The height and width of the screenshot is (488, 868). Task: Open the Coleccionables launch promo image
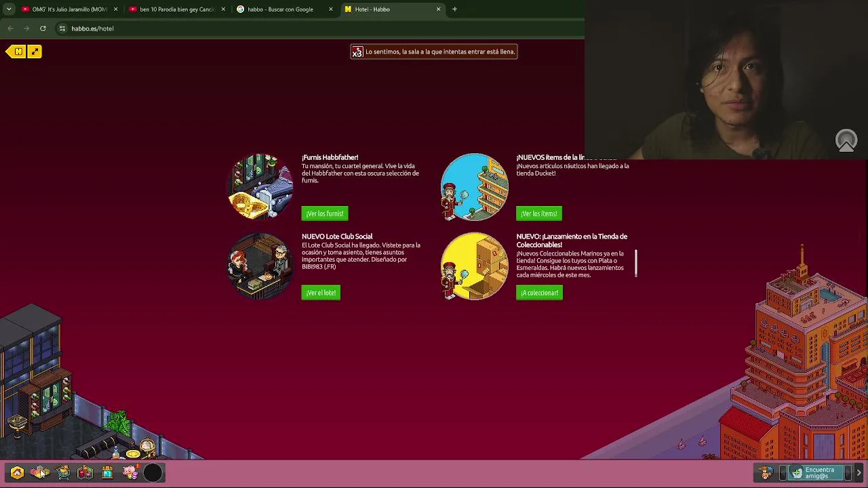[475, 266]
